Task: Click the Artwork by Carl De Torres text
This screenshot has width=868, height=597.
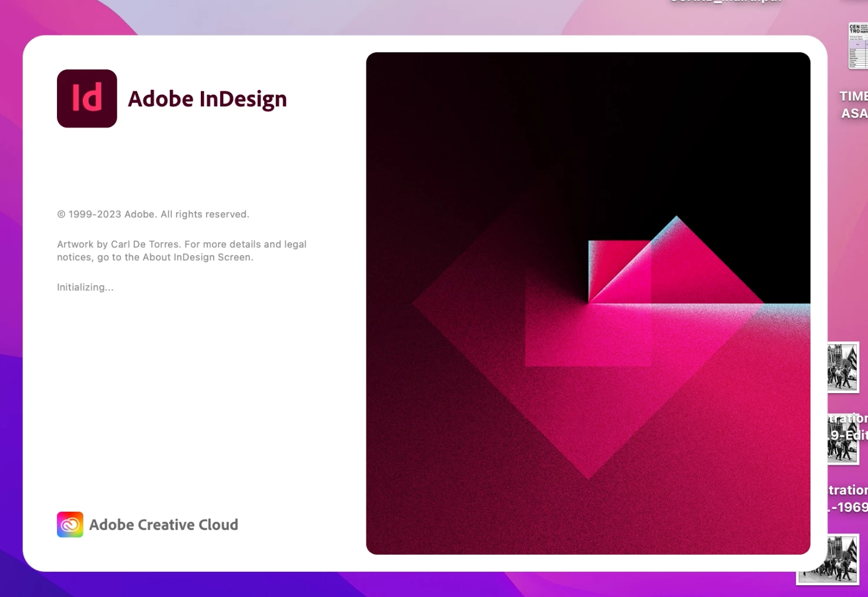Action: tap(181, 250)
